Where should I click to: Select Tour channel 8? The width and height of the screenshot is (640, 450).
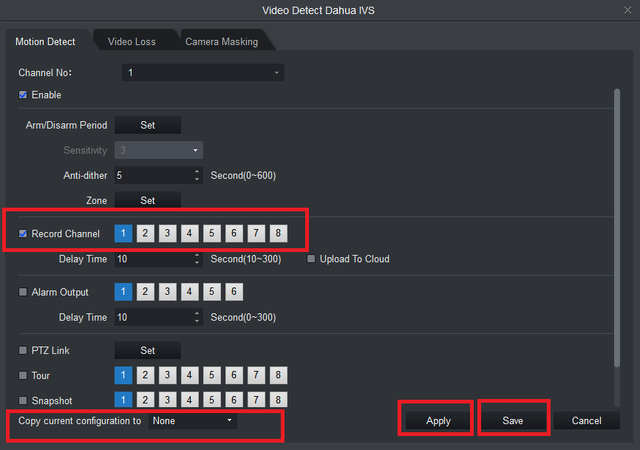pyautogui.click(x=278, y=375)
